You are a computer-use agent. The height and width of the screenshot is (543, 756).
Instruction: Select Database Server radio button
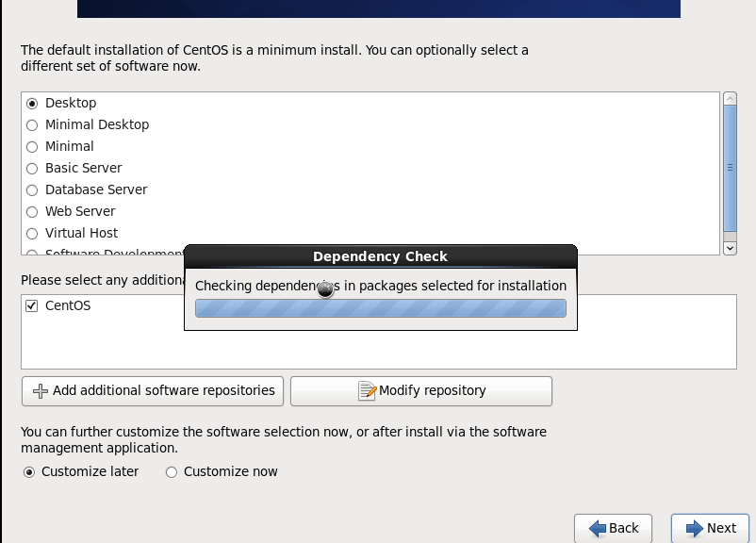pos(32,190)
